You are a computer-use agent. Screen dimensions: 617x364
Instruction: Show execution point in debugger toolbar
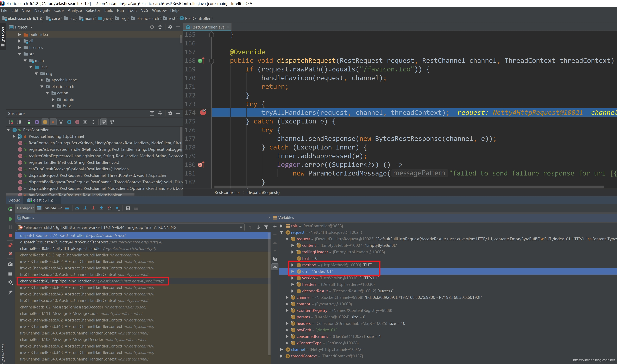tap(67, 209)
